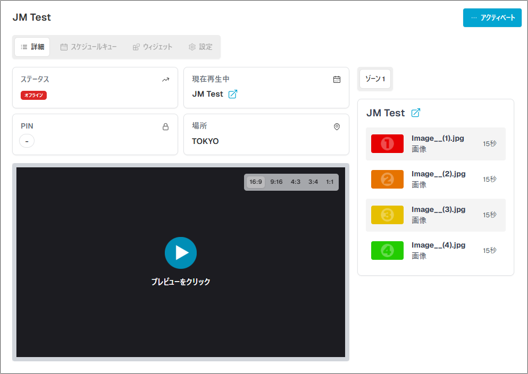Select the yellow Image__(3).jpg thumbnail
The image size is (528, 374).
(387, 215)
